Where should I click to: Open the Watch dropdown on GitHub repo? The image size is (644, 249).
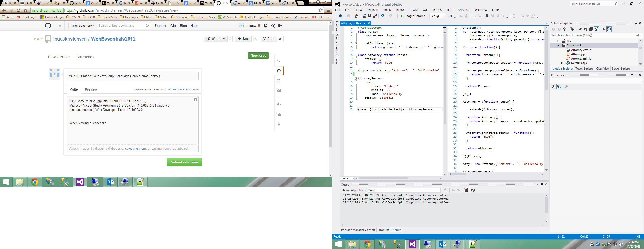click(215, 39)
